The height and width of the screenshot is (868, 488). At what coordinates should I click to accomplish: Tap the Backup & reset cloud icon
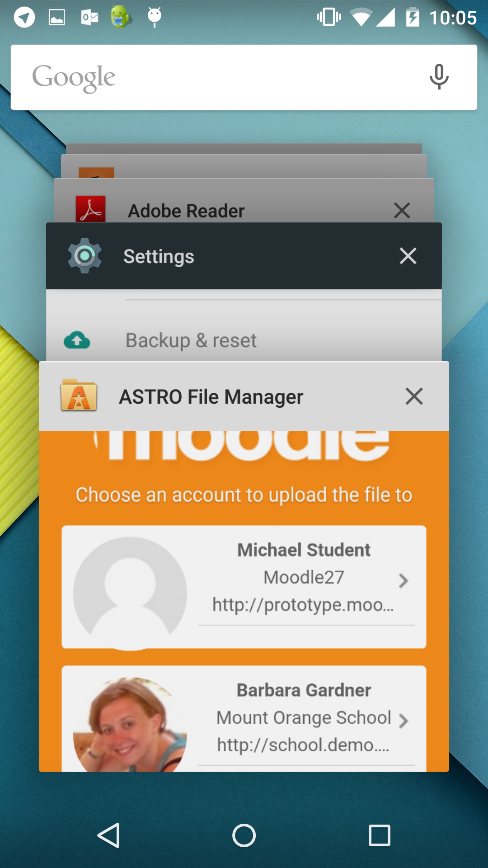(x=77, y=340)
